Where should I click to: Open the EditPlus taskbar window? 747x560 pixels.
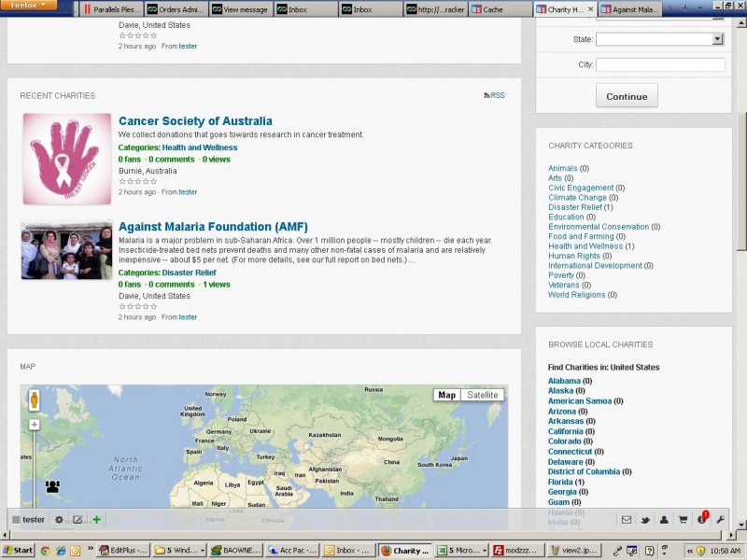coord(124,551)
